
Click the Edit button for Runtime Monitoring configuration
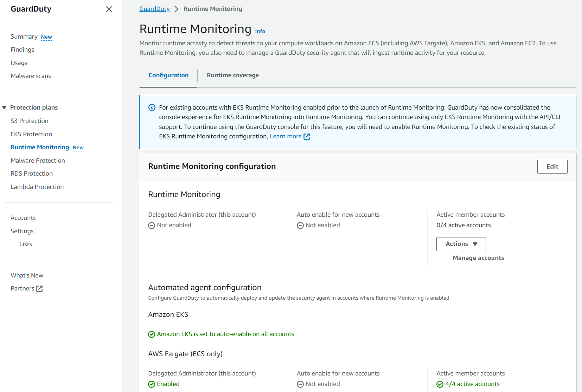point(552,166)
